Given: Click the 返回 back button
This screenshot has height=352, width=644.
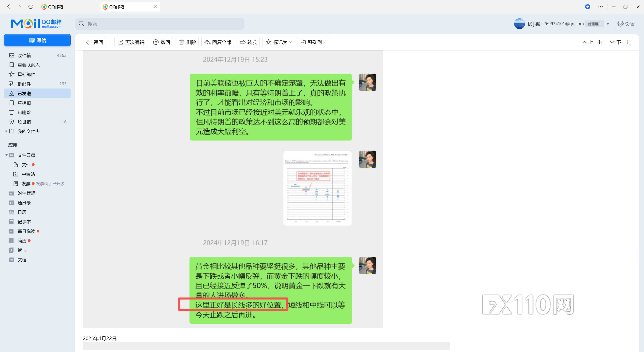Looking at the screenshot, I should (x=94, y=42).
